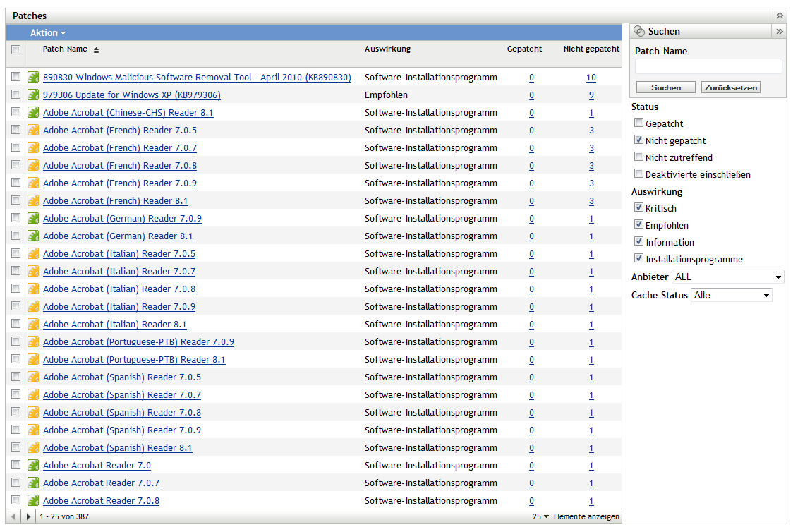Image resolution: width=793 pixels, height=532 pixels.
Task: Open Adobe Acrobat Reader 7.0.8 link
Action: [x=101, y=501]
